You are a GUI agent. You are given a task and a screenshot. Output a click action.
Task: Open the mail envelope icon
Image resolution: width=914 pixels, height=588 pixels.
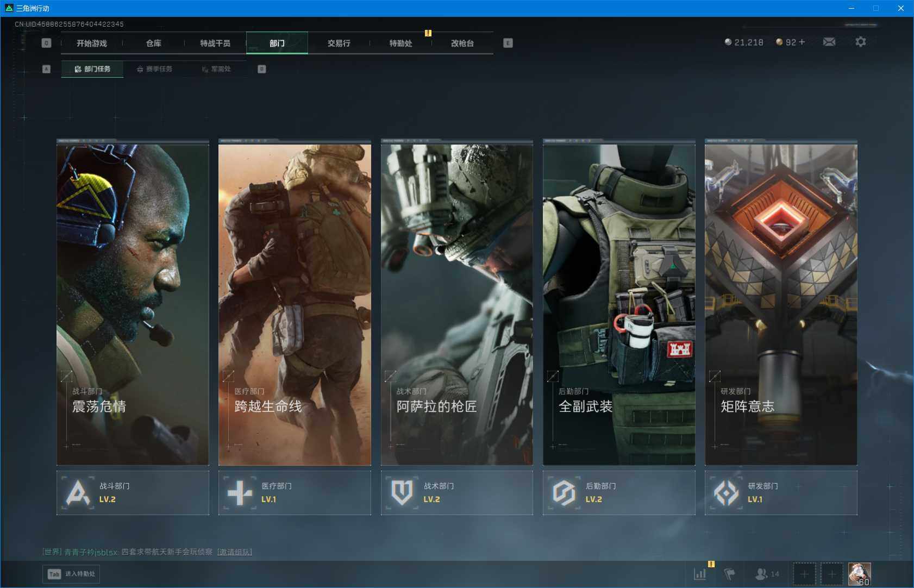click(x=829, y=42)
